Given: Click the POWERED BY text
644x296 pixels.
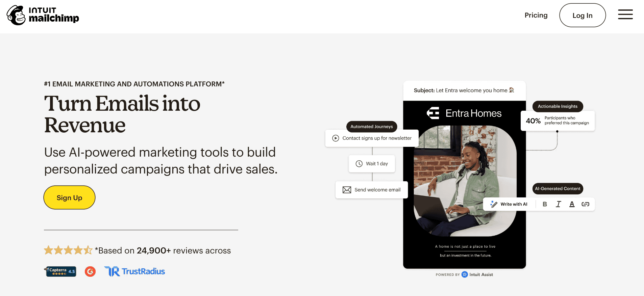Looking at the screenshot, I should pos(448,275).
